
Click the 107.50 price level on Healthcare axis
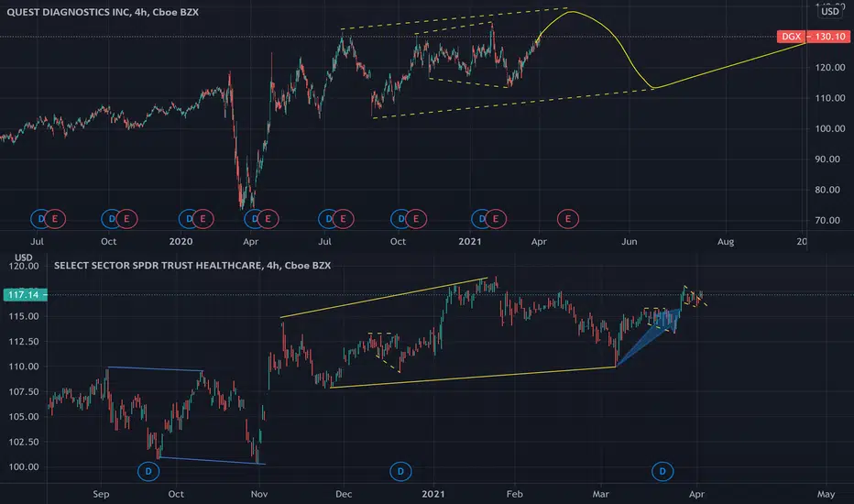point(24,391)
